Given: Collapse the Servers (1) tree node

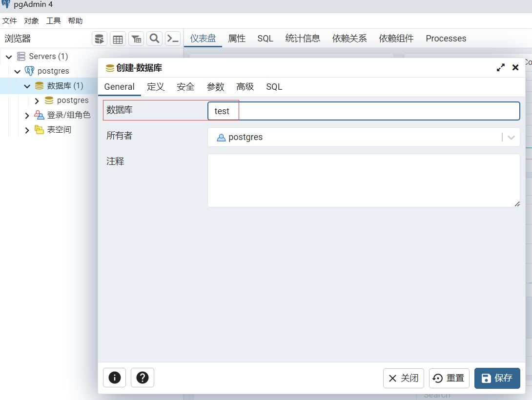Looking at the screenshot, I should point(9,57).
